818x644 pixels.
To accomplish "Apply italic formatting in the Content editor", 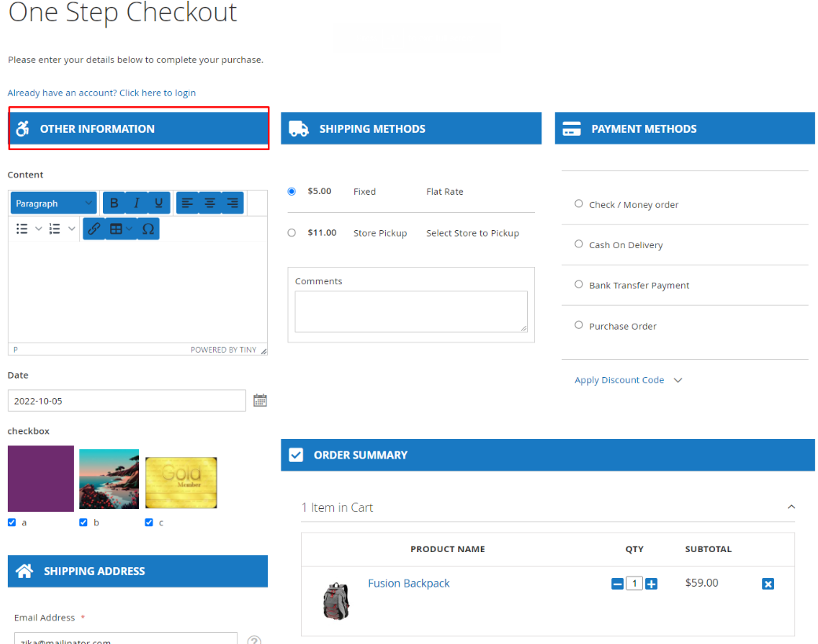I will (x=136, y=203).
